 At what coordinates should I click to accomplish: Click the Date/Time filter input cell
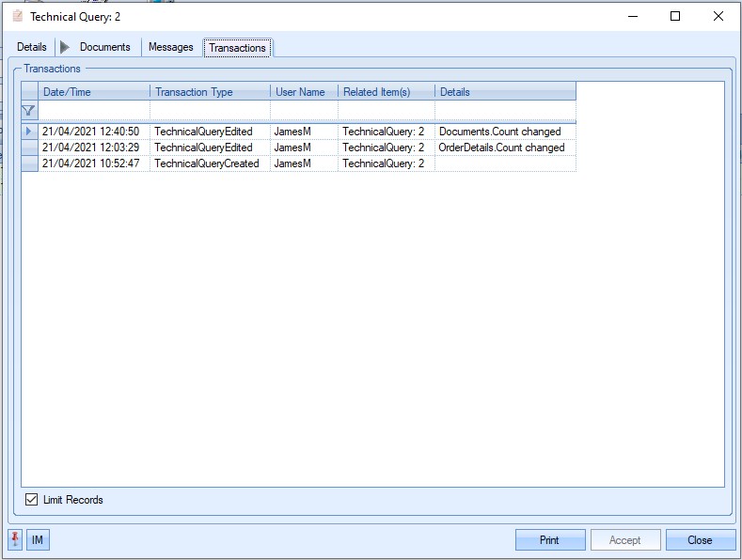coord(94,110)
